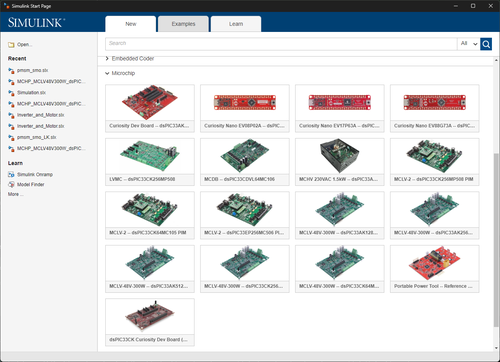500x362 pixels.
Task: Select Curiosity Nano EV17P63A template
Action: click(340, 108)
